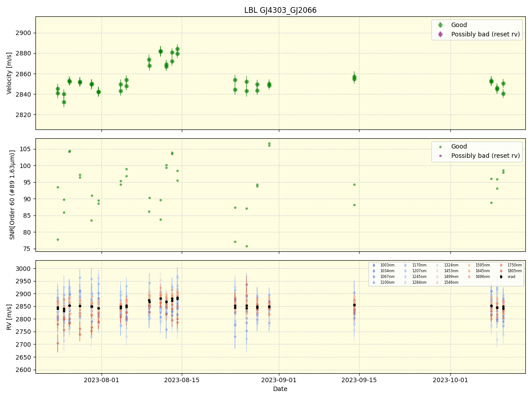This screenshot has height=399, width=532.
Task: Click the lowest SNR data point near 76
Action: pos(246,246)
